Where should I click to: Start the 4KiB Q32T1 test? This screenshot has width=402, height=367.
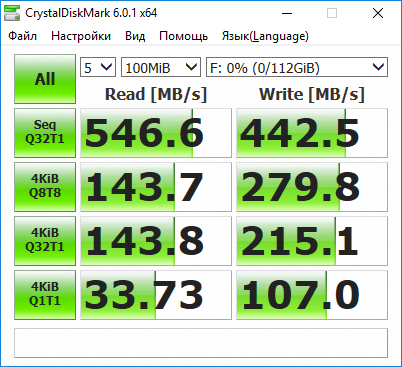pos(45,241)
